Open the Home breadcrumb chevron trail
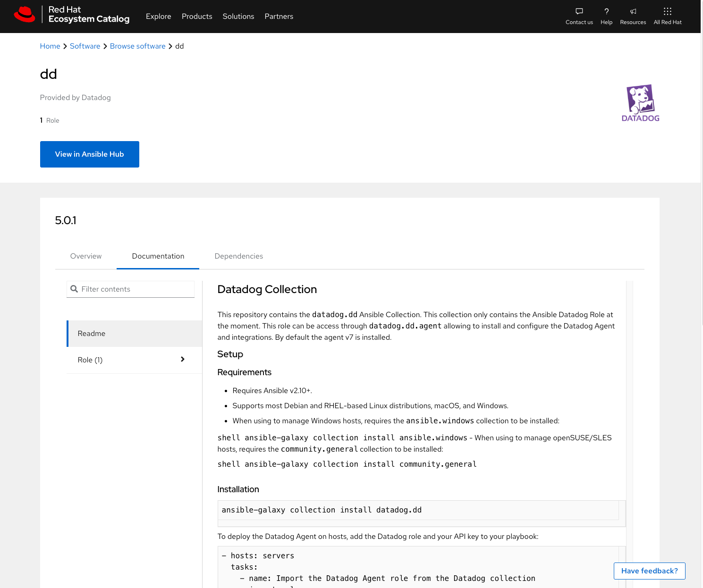The image size is (703, 588). pyautogui.click(x=65, y=46)
